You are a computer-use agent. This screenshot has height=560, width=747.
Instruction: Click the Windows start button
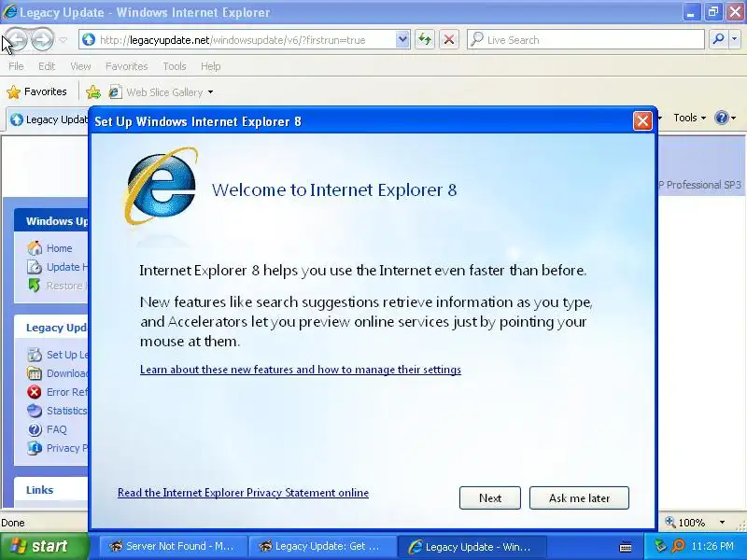pyautogui.click(x=44, y=546)
